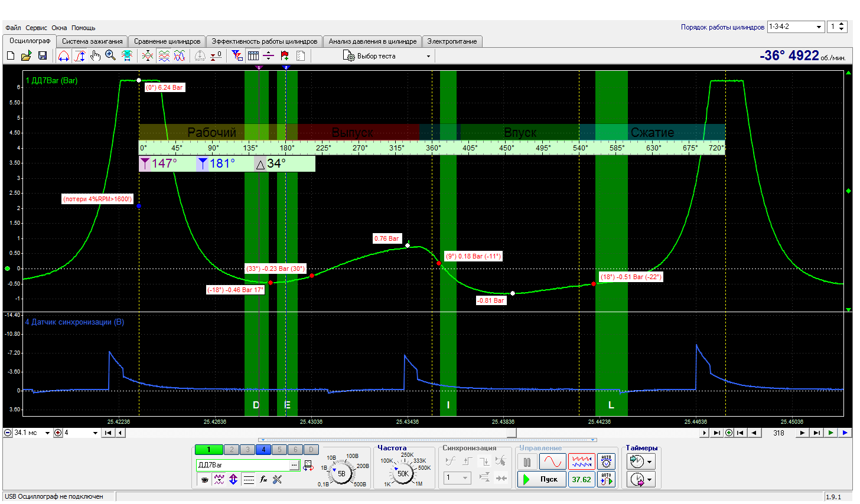Toggle channel 5 button
The height and width of the screenshot is (504, 860).
pos(279,450)
